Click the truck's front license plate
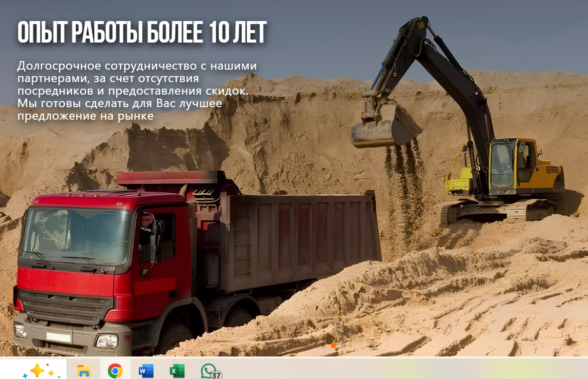The width and height of the screenshot is (588, 379). (x=59, y=337)
